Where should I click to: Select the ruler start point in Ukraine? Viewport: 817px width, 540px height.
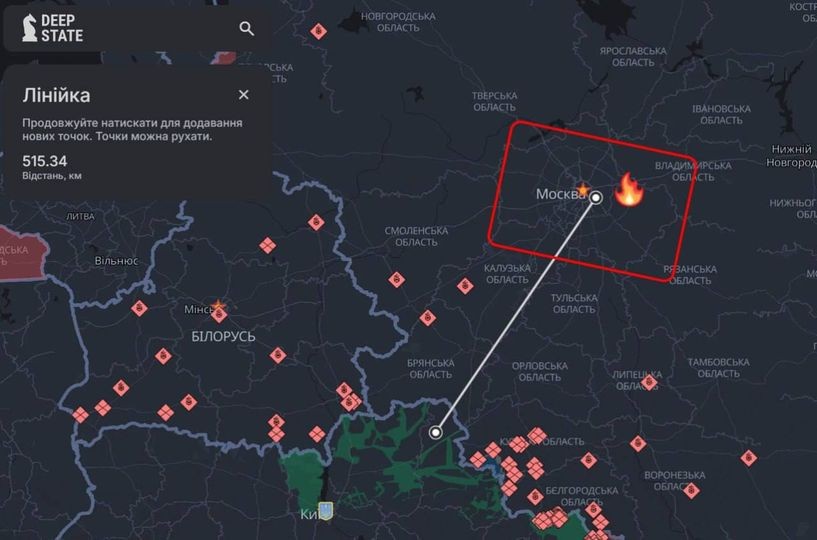pyautogui.click(x=436, y=432)
